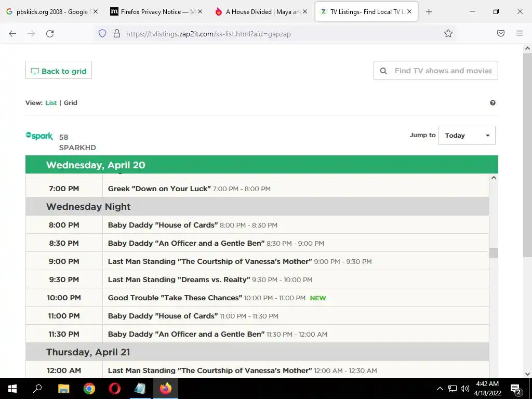Viewport: 532px width, 399px height.
Task: Open Windows taskbar search
Action: coord(37,389)
